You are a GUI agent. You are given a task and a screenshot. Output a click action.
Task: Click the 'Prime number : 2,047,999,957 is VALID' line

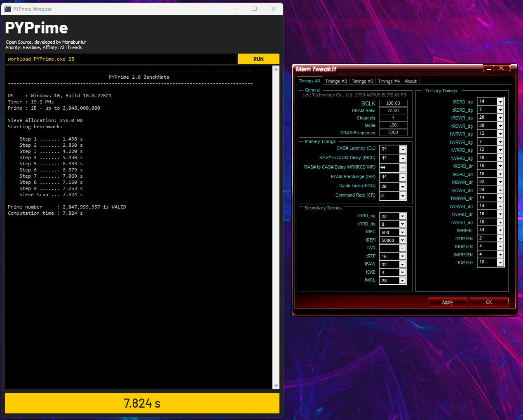pos(67,207)
